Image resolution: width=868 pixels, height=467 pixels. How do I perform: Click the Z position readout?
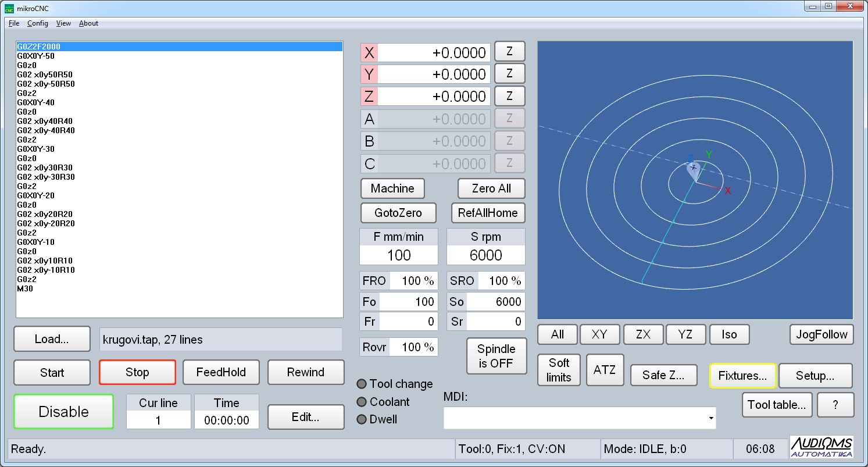pos(434,97)
